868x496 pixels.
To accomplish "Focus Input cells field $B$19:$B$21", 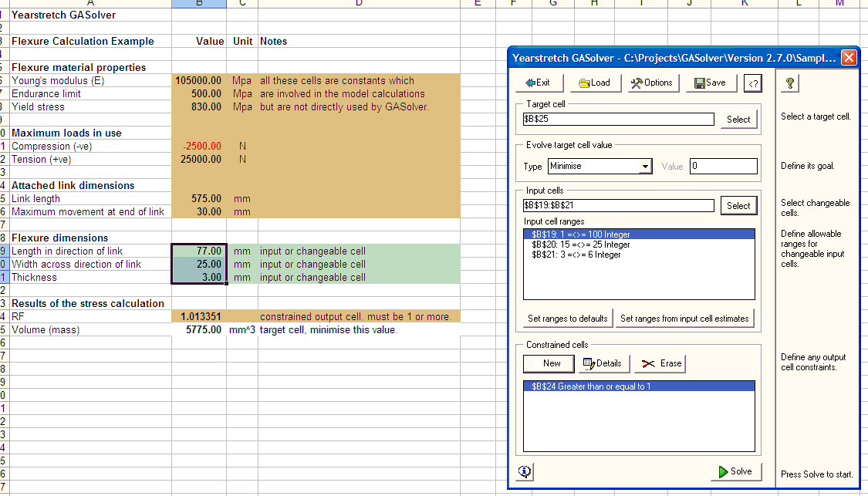I will click(618, 205).
